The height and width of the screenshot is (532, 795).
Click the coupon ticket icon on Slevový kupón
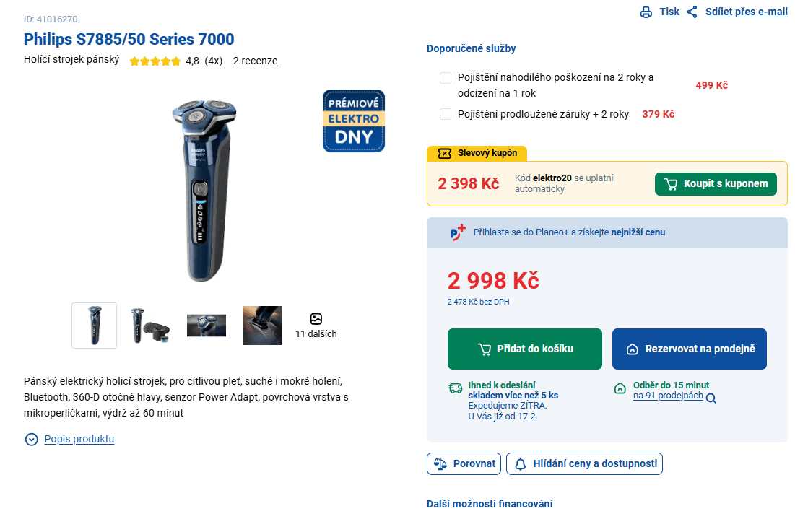(443, 153)
